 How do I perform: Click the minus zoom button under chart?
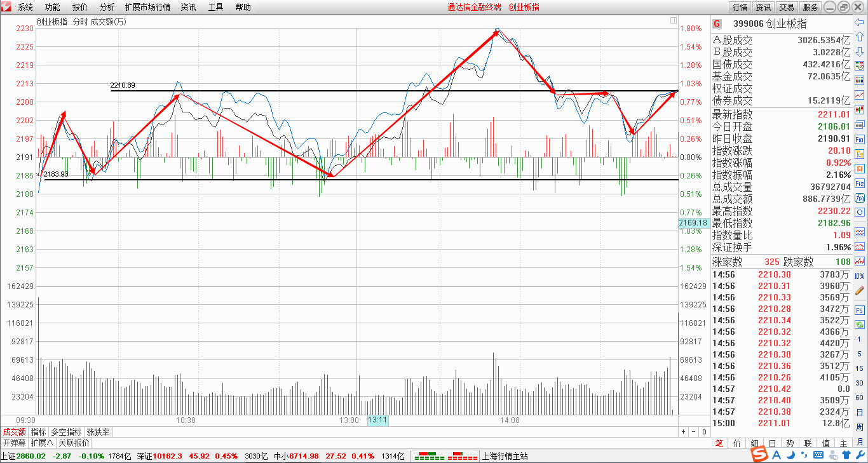694,432
